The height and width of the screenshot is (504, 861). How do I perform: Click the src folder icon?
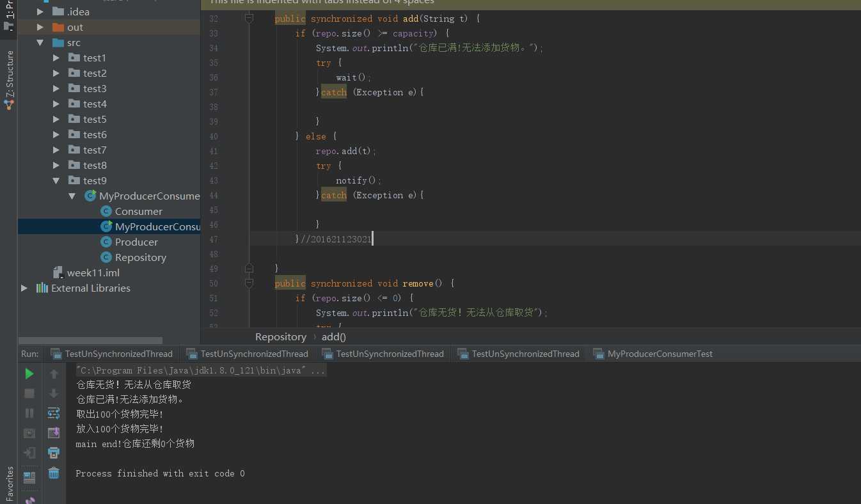pos(58,42)
